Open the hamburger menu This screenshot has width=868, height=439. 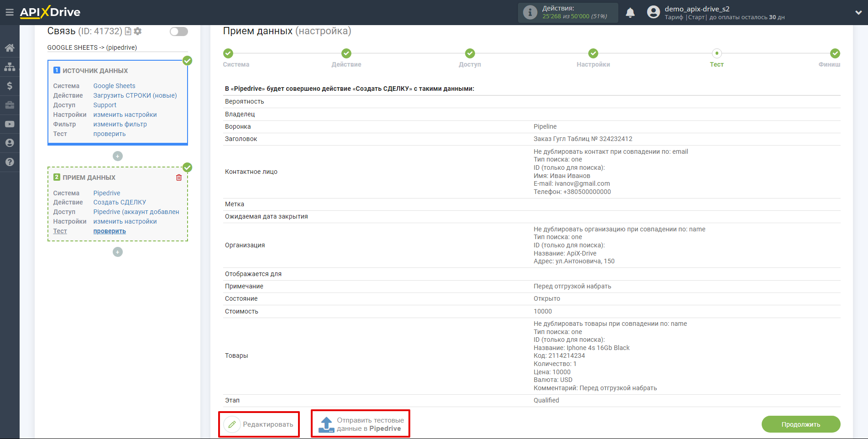[x=9, y=12]
